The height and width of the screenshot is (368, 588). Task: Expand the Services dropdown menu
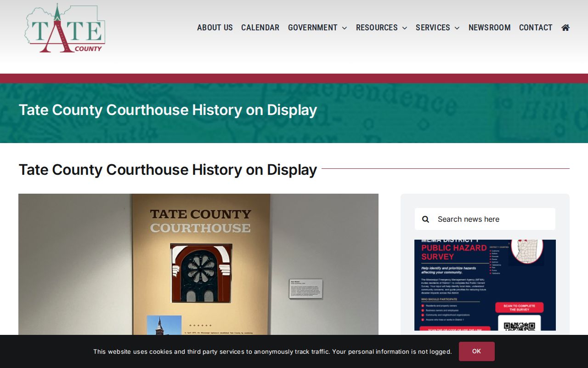click(437, 28)
